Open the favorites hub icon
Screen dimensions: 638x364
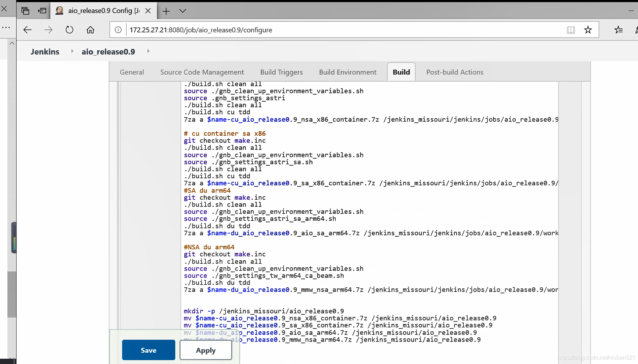[618, 30]
